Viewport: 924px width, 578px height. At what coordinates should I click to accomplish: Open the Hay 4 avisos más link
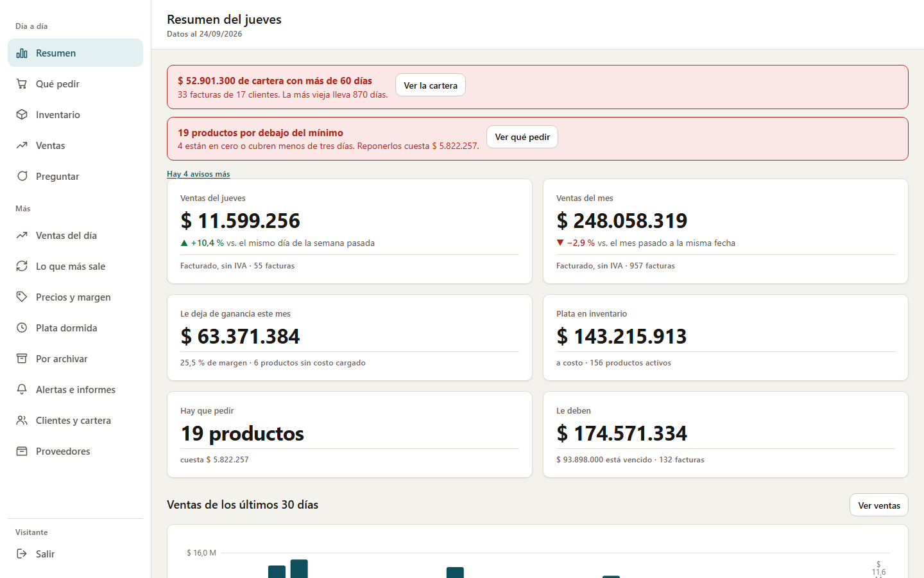point(198,174)
